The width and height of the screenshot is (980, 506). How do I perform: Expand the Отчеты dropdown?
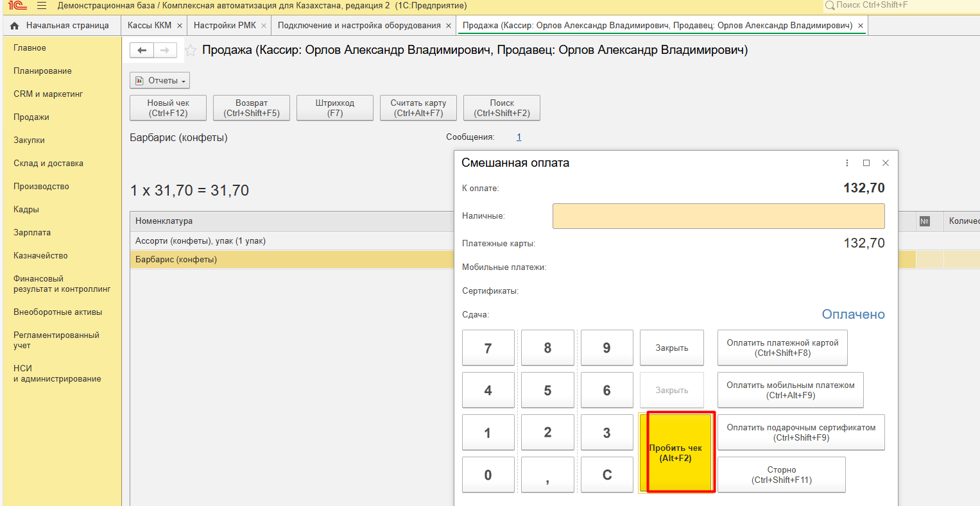click(160, 81)
